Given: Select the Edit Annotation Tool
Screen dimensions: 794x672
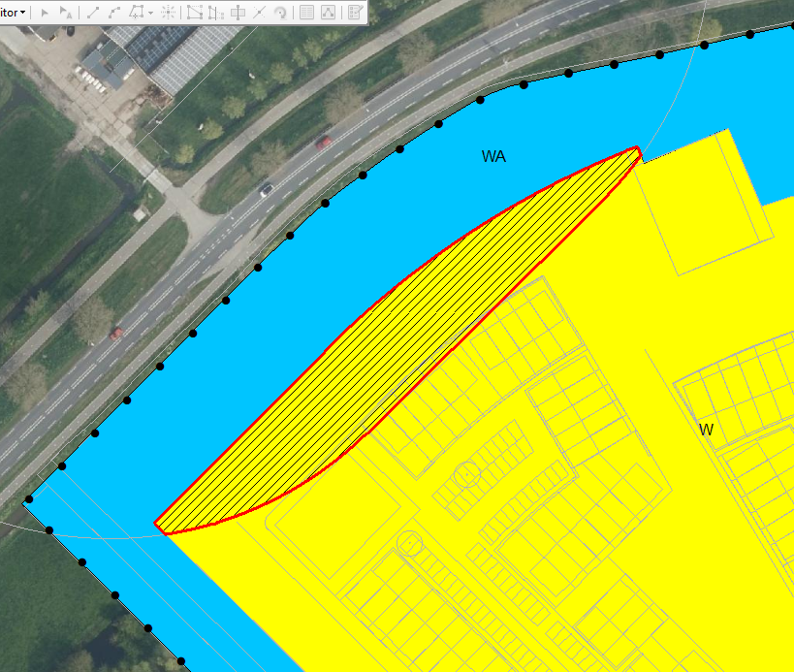Looking at the screenshot, I should (66, 13).
